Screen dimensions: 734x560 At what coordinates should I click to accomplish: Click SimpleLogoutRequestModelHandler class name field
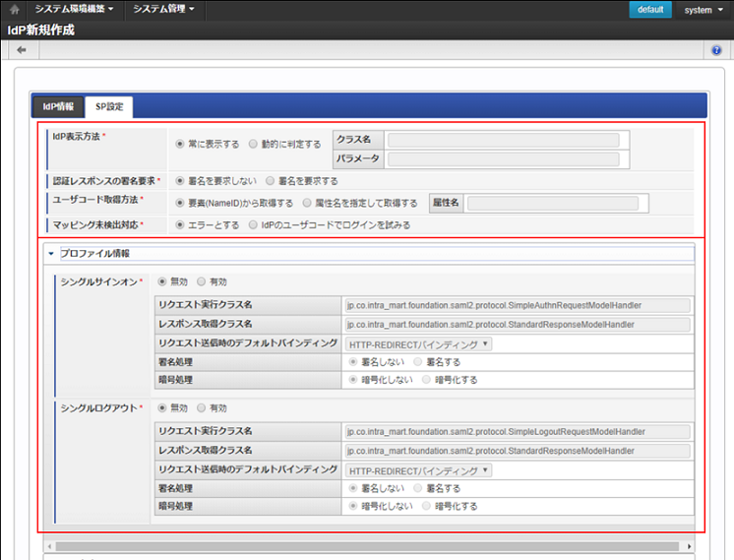518,432
